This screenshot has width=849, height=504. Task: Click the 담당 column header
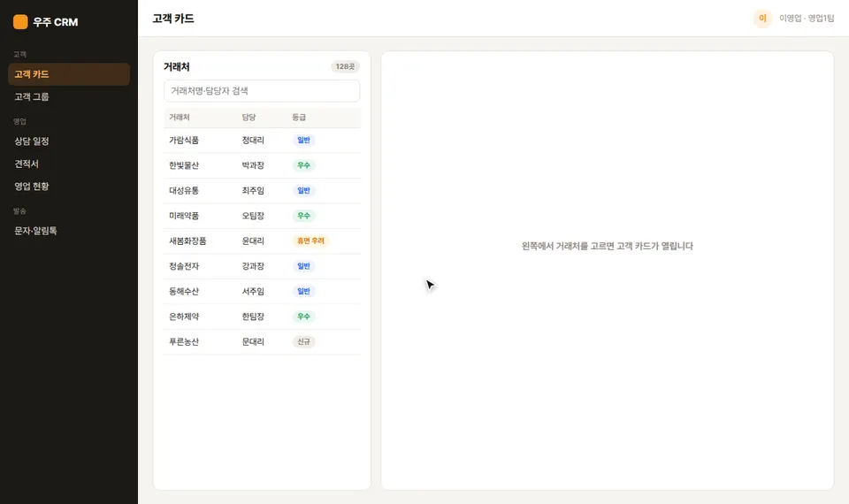pos(249,117)
